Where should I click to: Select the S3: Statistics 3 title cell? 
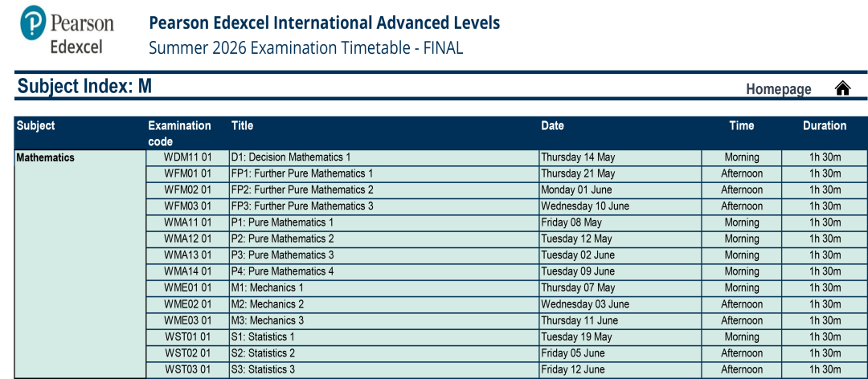coord(263,369)
